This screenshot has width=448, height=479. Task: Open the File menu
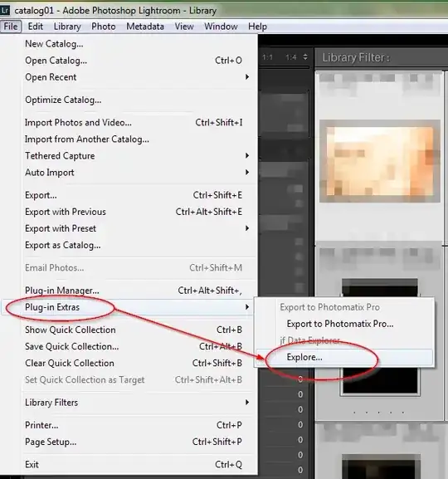(x=11, y=27)
